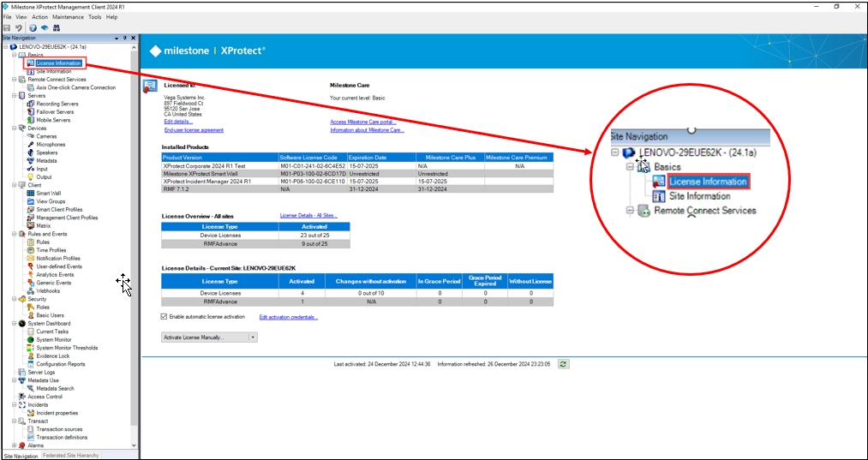
Task: Expand the Alarms tree node
Action: 14,445
